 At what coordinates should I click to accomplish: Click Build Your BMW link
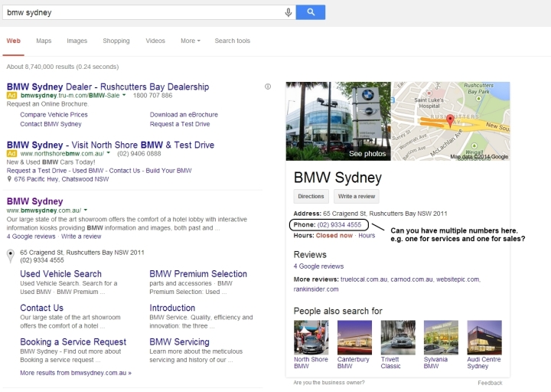168,171
